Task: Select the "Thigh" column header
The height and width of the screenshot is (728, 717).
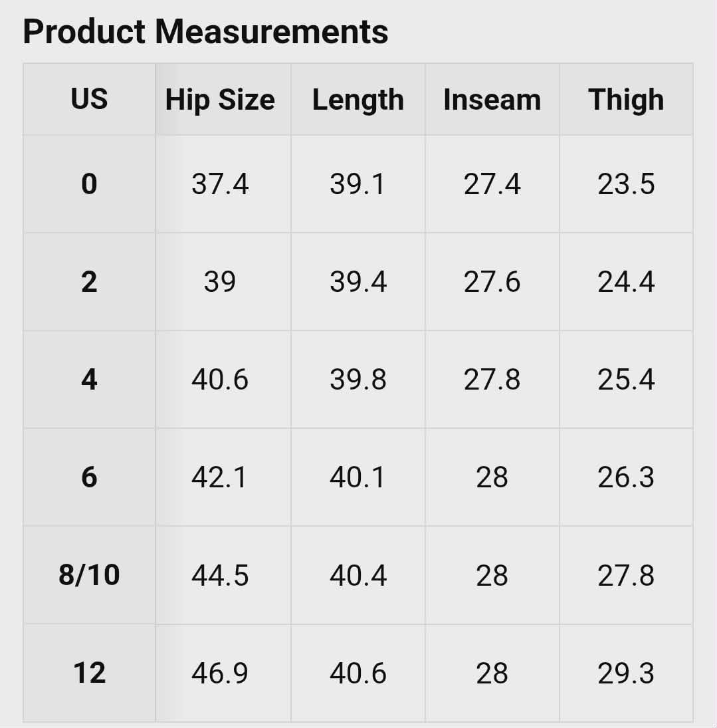Action: point(626,100)
